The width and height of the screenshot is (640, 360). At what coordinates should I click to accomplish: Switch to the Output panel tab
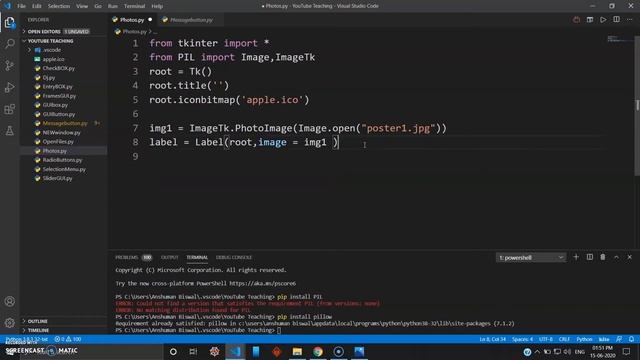(x=169, y=258)
